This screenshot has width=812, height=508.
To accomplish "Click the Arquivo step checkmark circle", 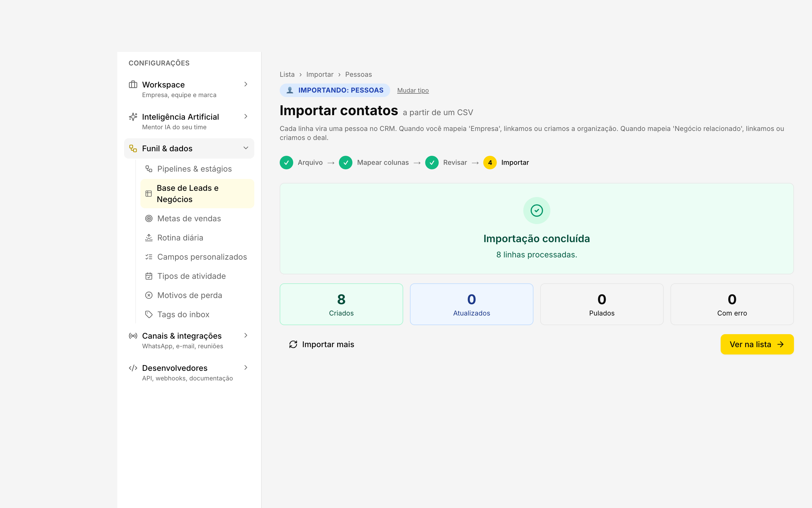I will point(286,163).
